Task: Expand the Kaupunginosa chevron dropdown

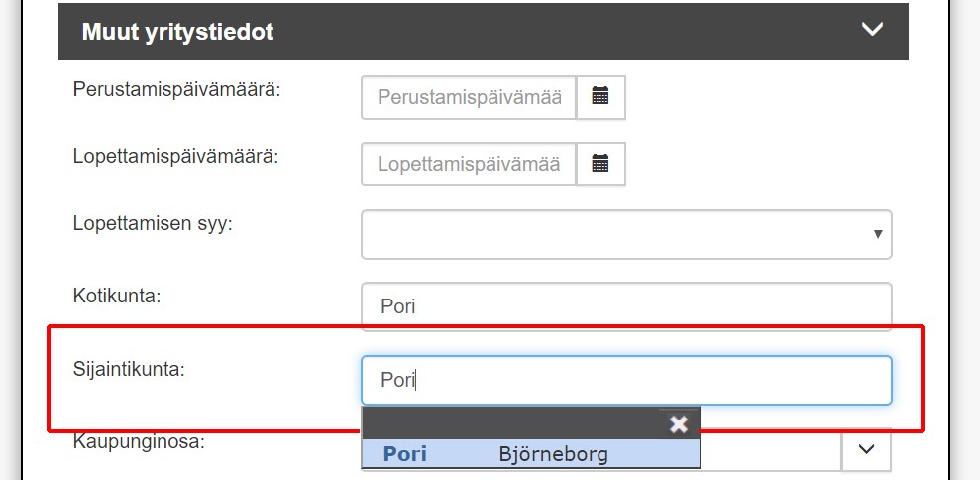Action: (866, 449)
